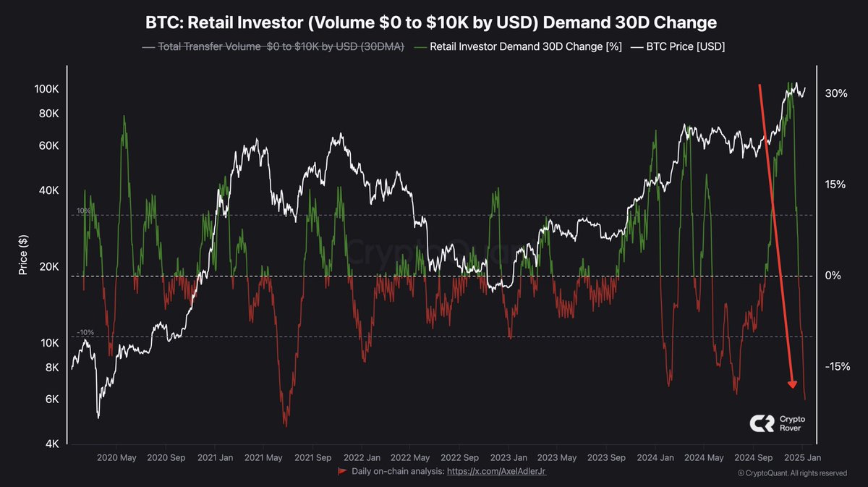The image size is (868, 487).
Task: Click the 2021 May date label
Action: tap(263, 458)
